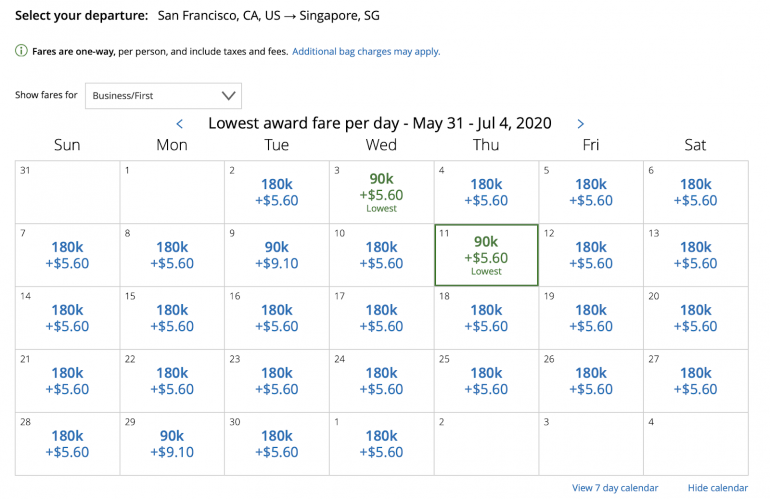Screen dimensions: 770x499
Task: Select Saturday June 27 180k fare
Action: tap(696, 381)
